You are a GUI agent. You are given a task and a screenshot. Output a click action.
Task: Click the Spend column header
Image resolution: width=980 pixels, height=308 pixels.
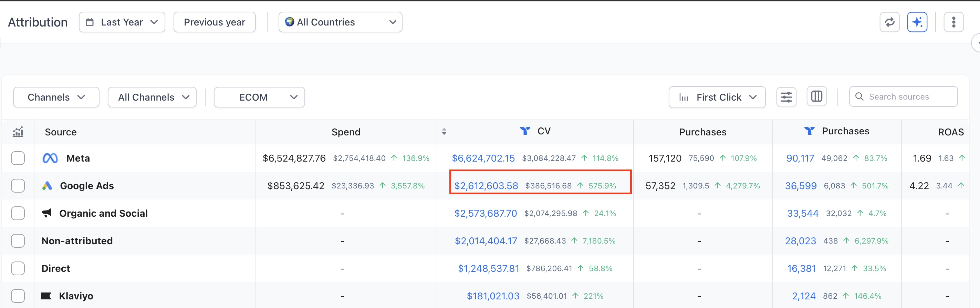click(x=346, y=132)
